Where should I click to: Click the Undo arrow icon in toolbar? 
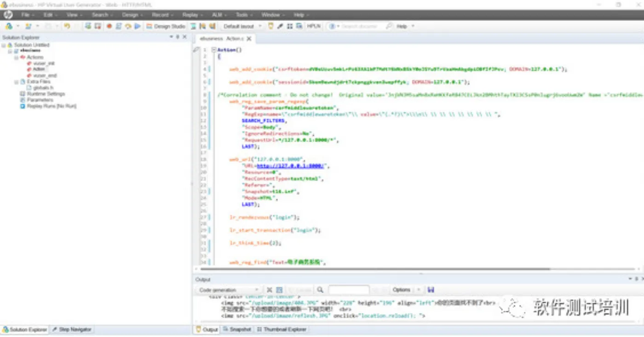pos(67,26)
